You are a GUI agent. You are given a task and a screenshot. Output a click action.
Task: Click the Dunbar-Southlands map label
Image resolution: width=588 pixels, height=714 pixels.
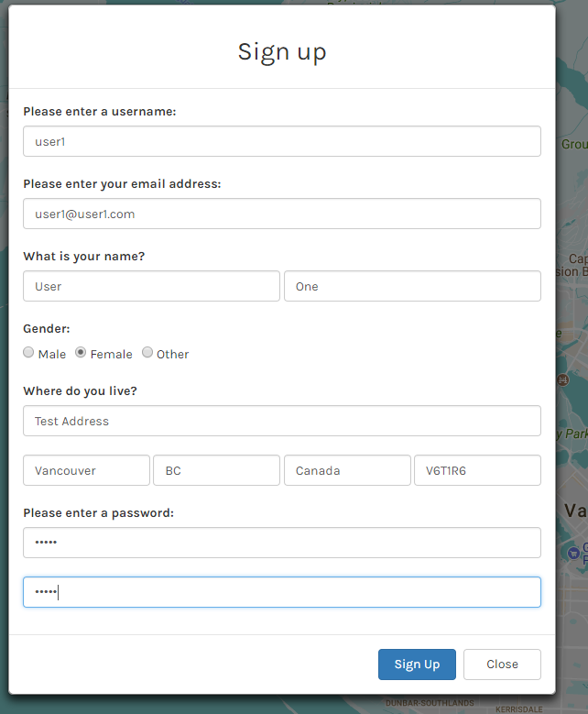[430, 703]
